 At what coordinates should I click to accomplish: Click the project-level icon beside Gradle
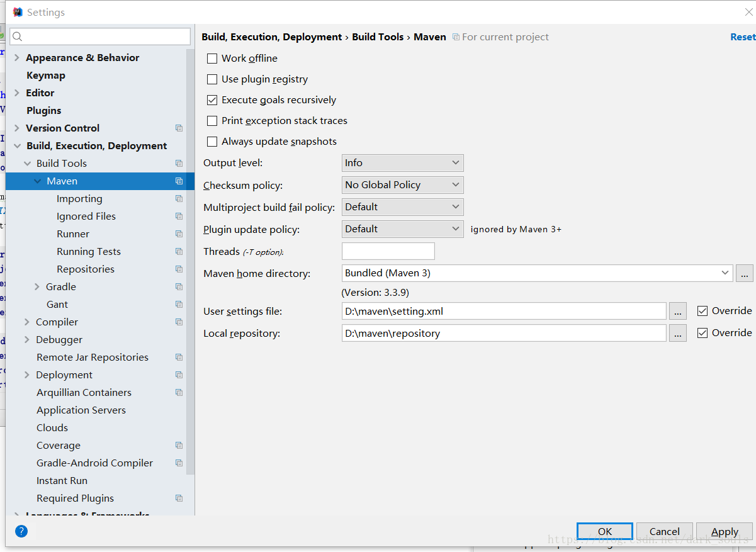179,286
